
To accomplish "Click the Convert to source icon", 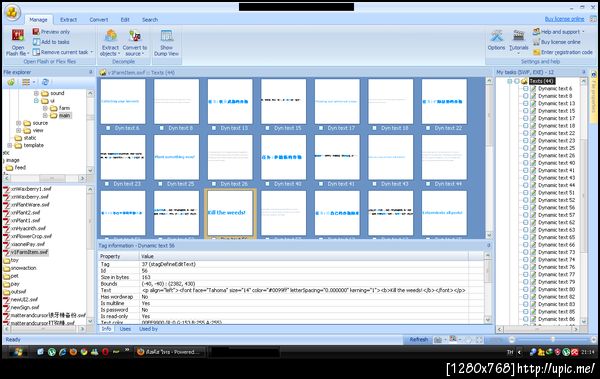I will (135, 36).
